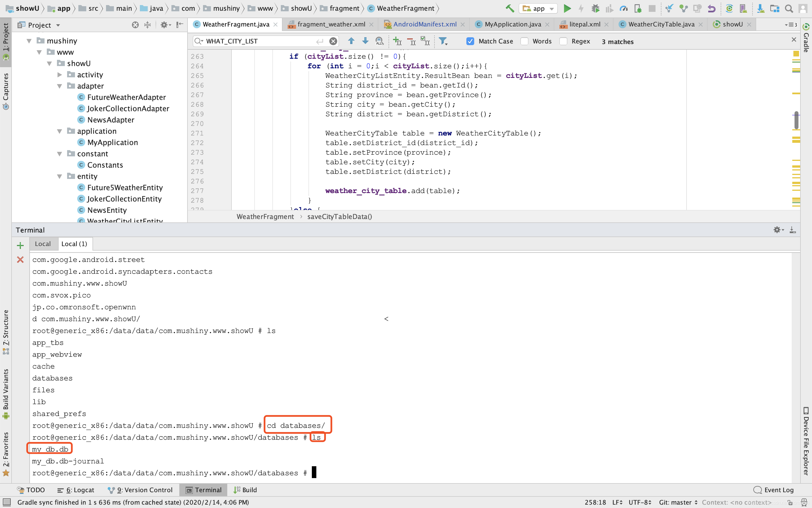The image size is (812, 508).
Task: Attach debugger to Android process
Action: coord(638,8)
